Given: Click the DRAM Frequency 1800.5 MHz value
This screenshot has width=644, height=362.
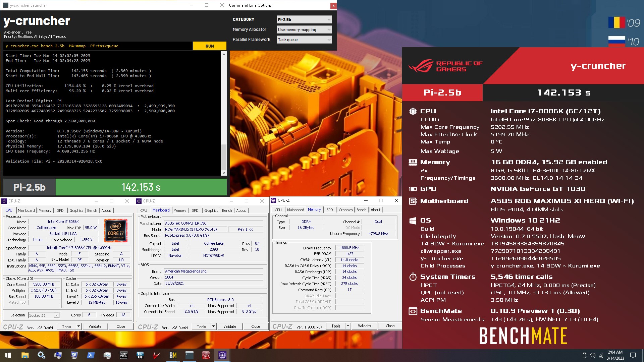Looking at the screenshot, I should pyautogui.click(x=350, y=248).
